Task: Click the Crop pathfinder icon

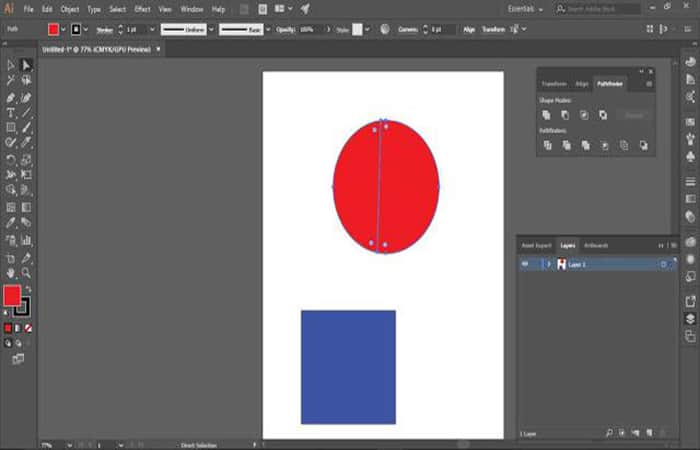Action: coord(604,146)
